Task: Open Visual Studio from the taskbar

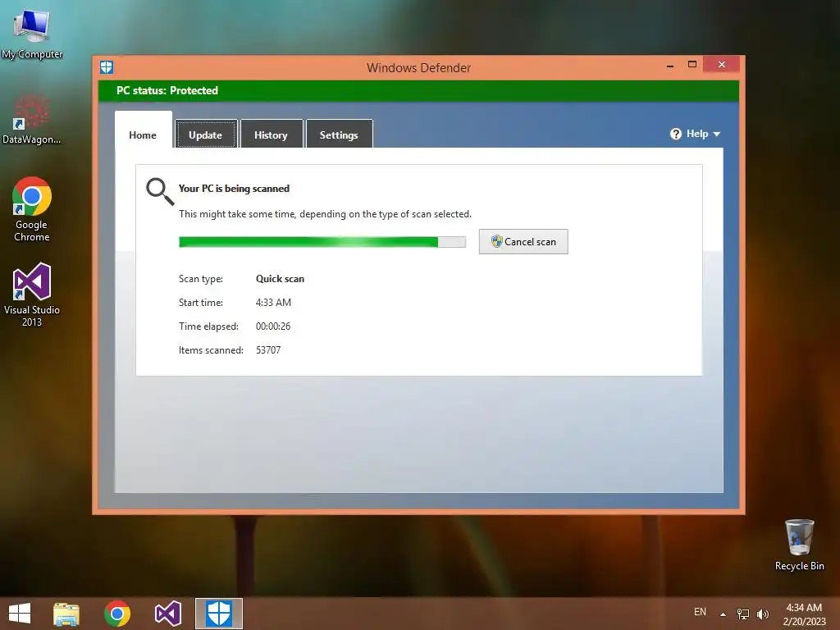Action: tap(167, 614)
